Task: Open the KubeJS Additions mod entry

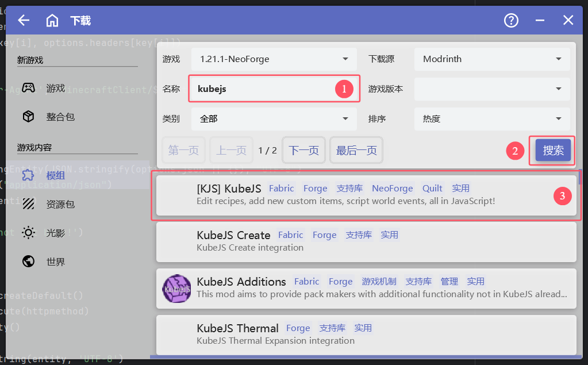Action: tap(366, 289)
